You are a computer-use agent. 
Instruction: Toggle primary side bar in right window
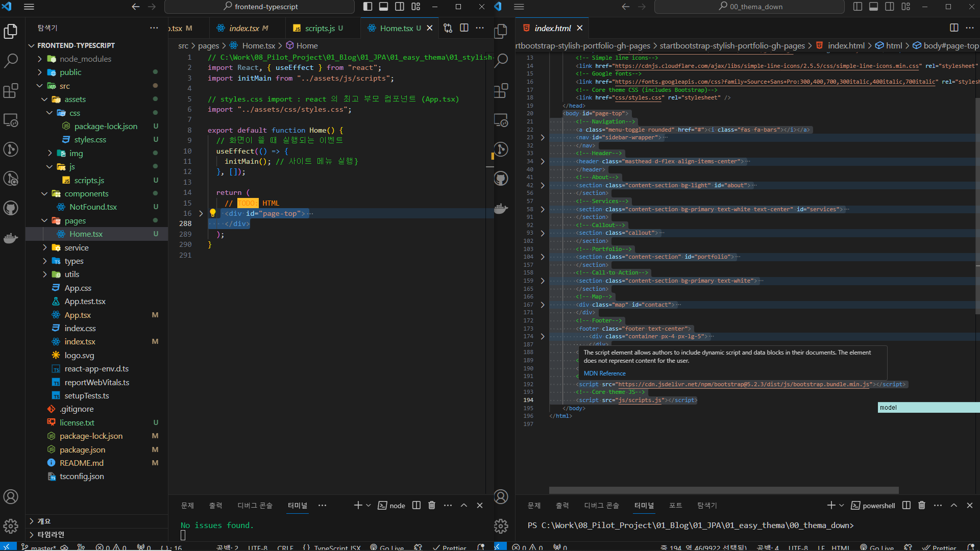(857, 7)
